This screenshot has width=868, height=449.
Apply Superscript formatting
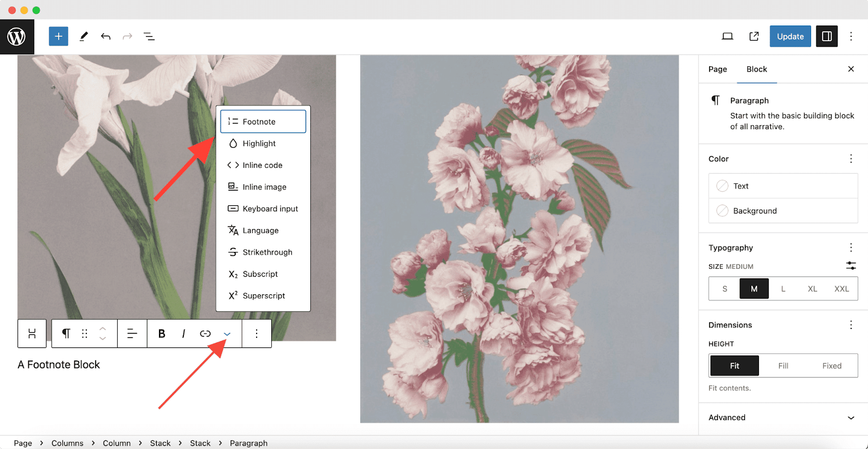pos(263,295)
